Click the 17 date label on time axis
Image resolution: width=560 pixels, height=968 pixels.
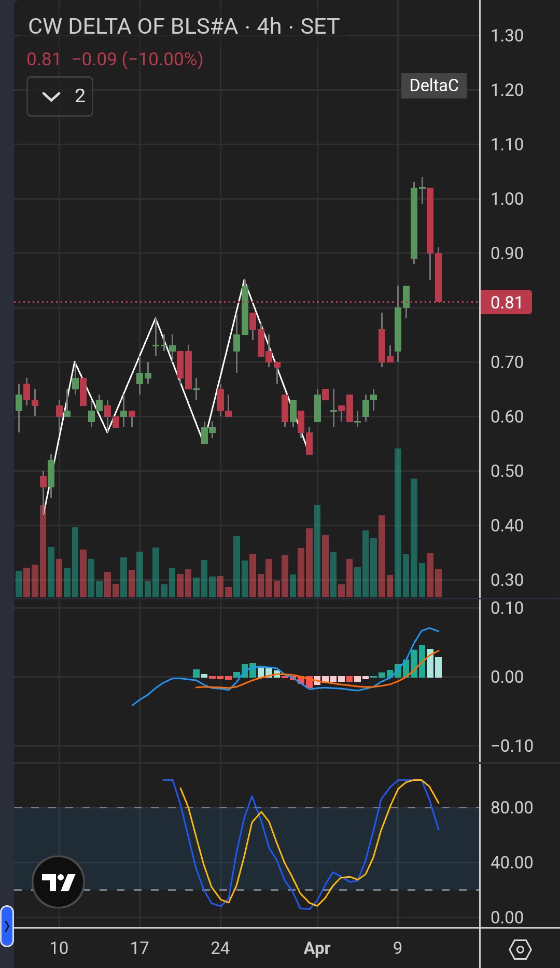click(x=139, y=948)
